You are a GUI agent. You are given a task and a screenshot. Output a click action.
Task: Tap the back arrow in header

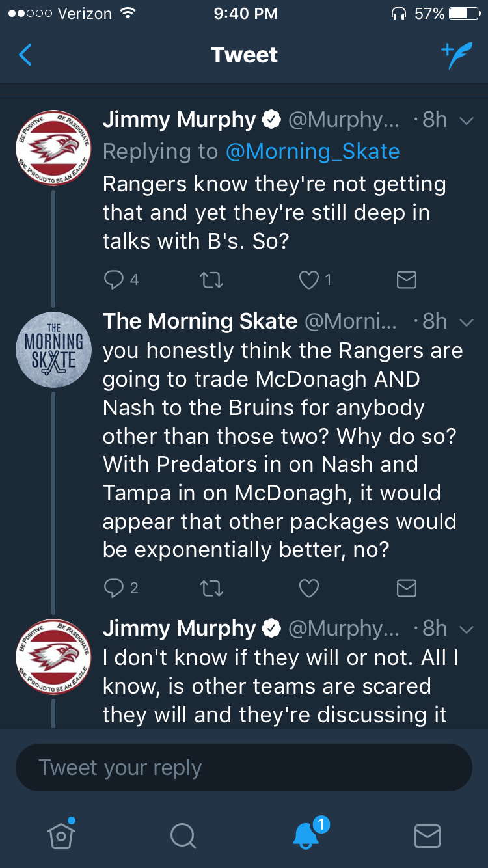26,55
